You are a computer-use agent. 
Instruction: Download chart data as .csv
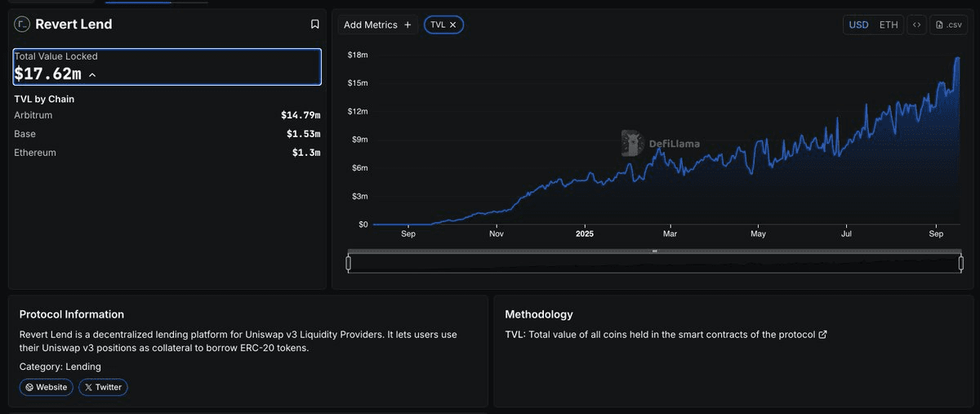[948, 25]
